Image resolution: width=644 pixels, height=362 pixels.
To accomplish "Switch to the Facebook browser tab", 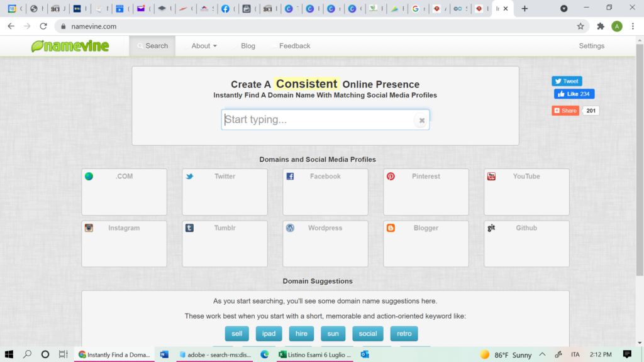I will click(x=228, y=9).
